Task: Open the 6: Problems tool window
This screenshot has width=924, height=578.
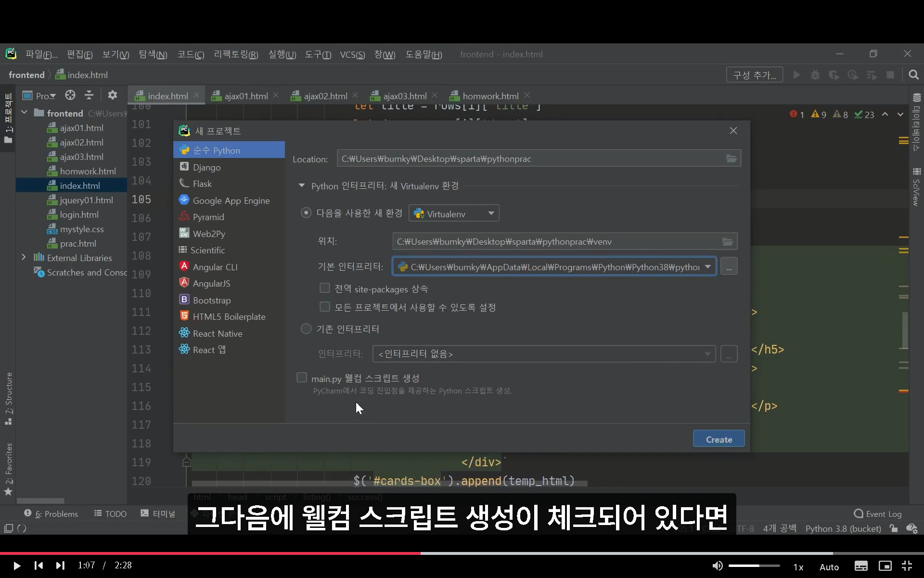Action: coord(51,514)
